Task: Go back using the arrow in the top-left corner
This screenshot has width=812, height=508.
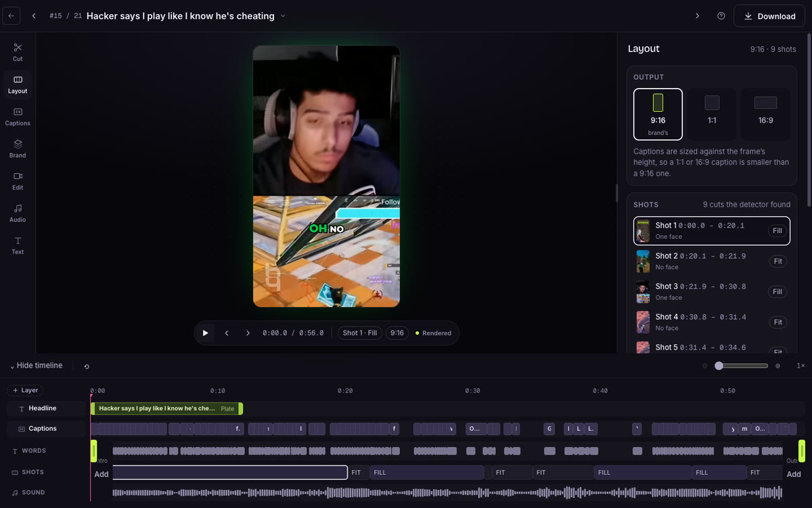Action: (x=11, y=16)
